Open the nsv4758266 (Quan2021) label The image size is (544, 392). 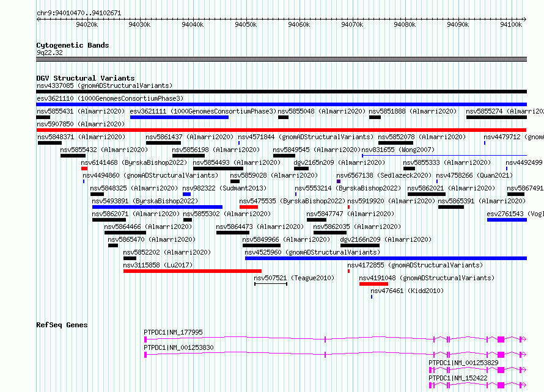[x=474, y=175]
